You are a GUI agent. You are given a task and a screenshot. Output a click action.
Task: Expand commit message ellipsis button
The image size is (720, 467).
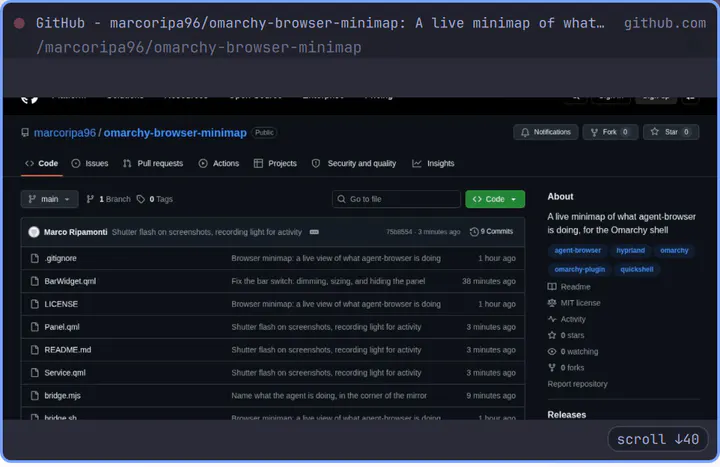(x=314, y=232)
